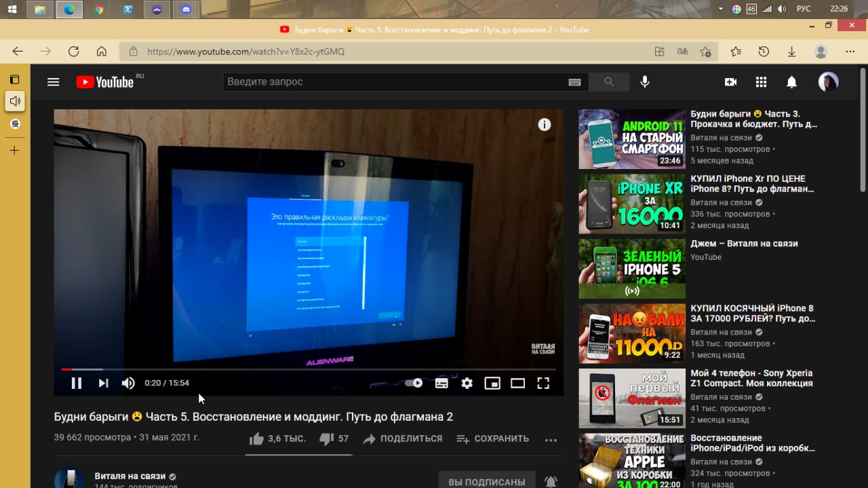Open the account avatar menu
868x488 pixels.
click(x=828, y=82)
